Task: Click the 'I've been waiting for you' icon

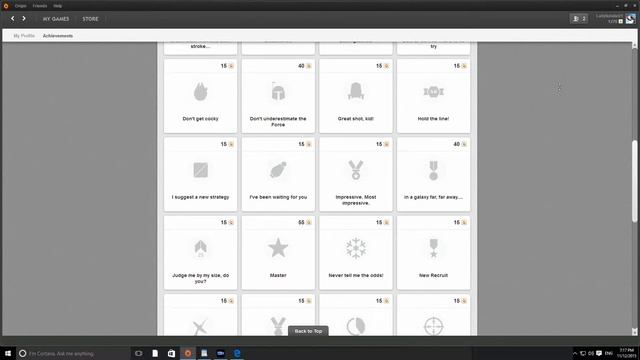Action: (278, 170)
